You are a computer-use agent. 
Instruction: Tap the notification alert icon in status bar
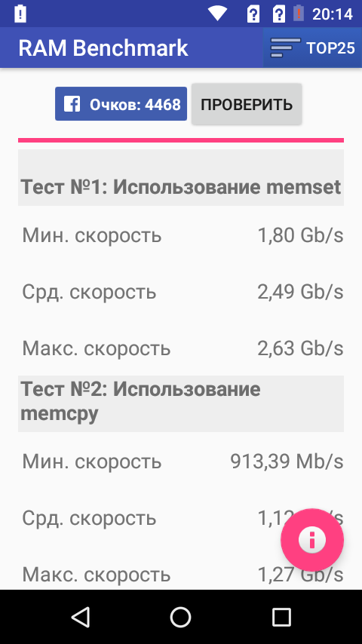(x=20, y=14)
